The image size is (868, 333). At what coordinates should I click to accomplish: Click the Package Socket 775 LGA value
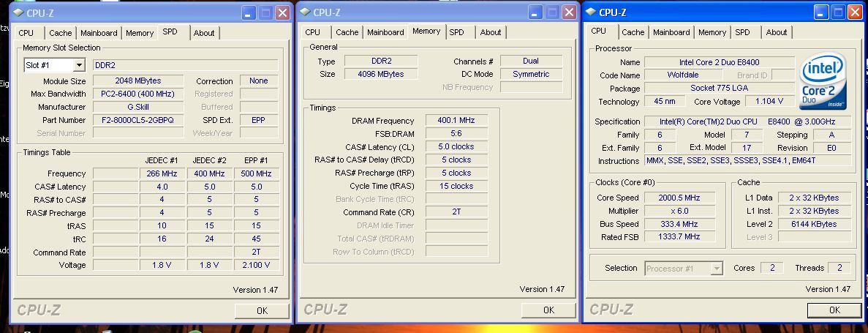coord(720,88)
